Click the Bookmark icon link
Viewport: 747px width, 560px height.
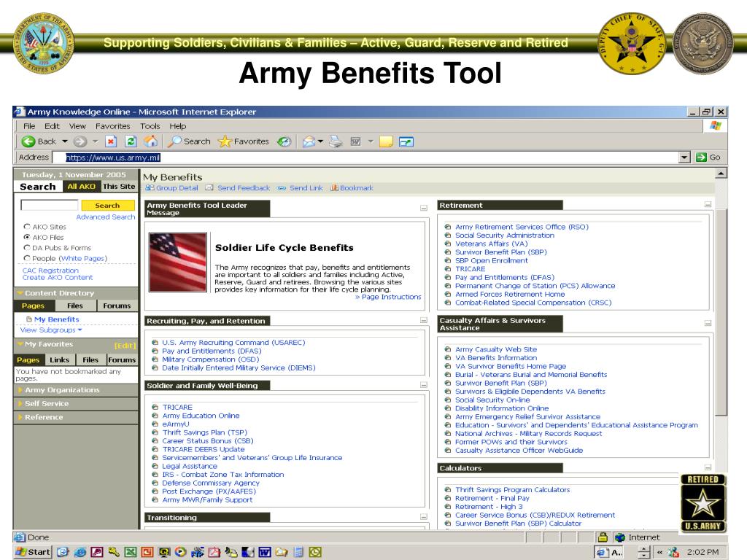[x=352, y=188]
